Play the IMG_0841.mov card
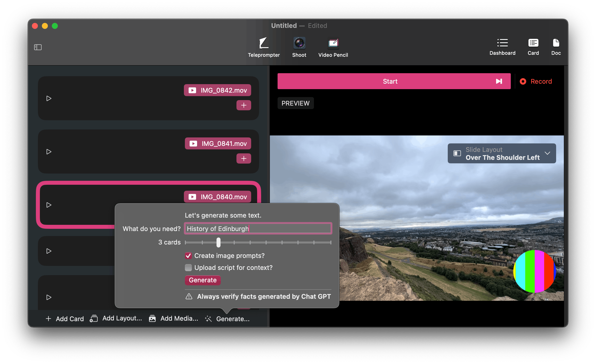 click(49, 152)
